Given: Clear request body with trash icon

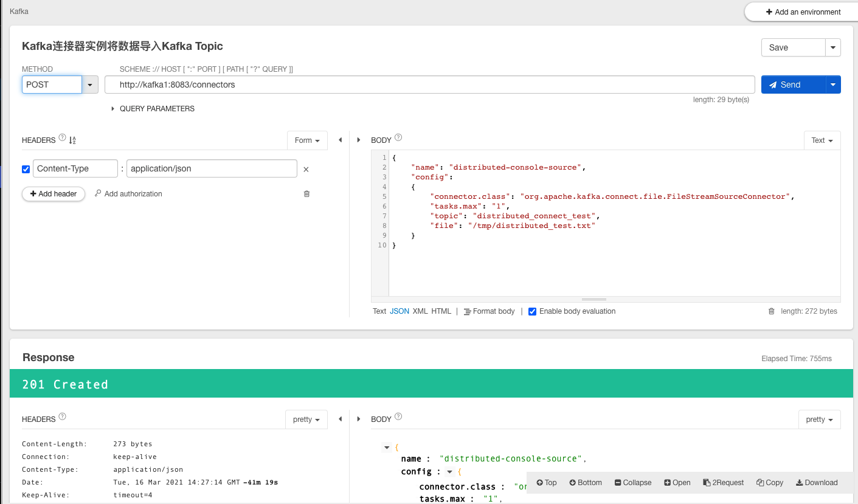Looking at the screenshot, I should pyautogui.click(x=772, y=311).
